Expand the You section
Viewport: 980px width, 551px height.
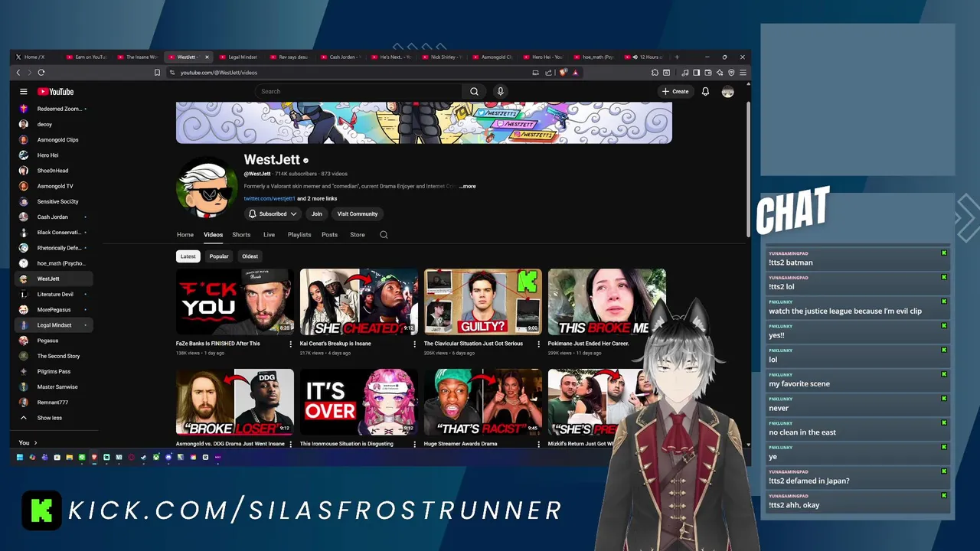[28, 442]
